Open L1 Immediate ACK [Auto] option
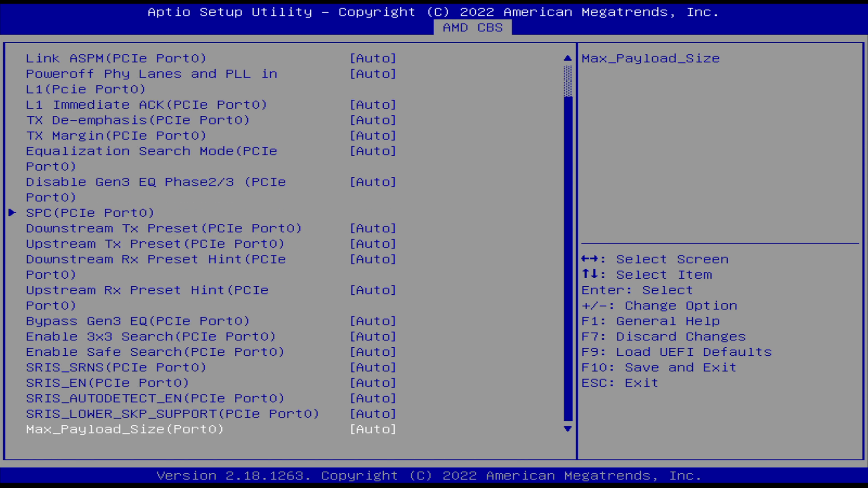Screen dimensions: 868x488 [373, 105]
